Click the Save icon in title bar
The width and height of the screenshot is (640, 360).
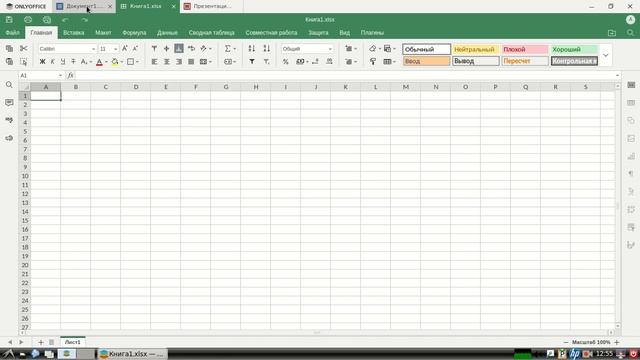coord(9,20)
